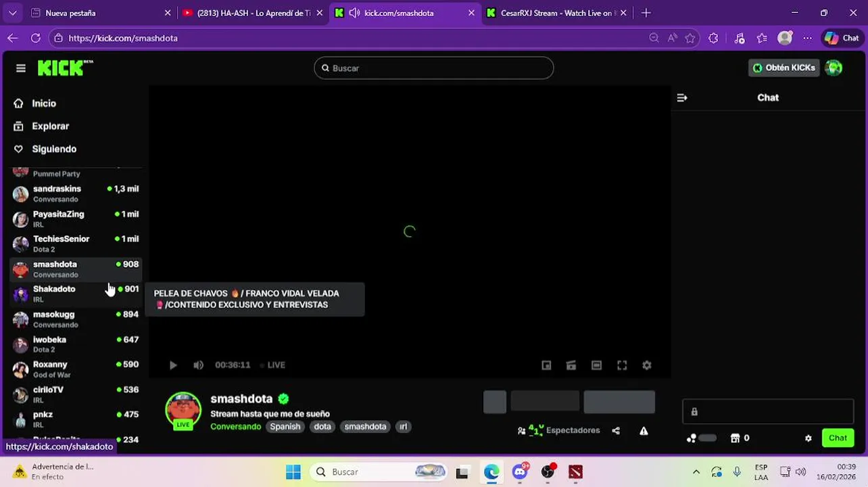
Task: Open Roxanny channel in sidebar
Action: (x=76, y=369)
